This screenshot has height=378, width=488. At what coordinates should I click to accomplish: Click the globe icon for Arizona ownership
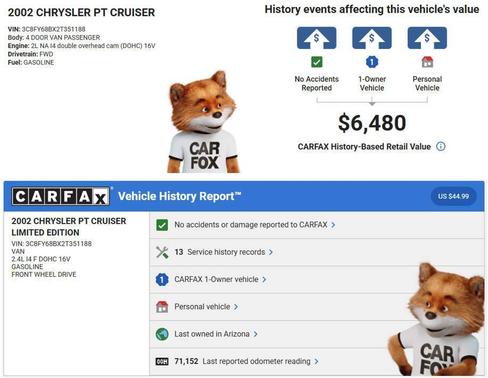162,334
